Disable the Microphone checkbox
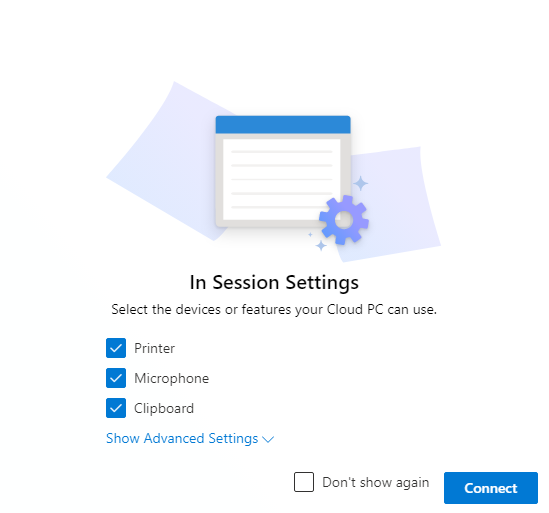549x513 pixels. tap(116, 378)
